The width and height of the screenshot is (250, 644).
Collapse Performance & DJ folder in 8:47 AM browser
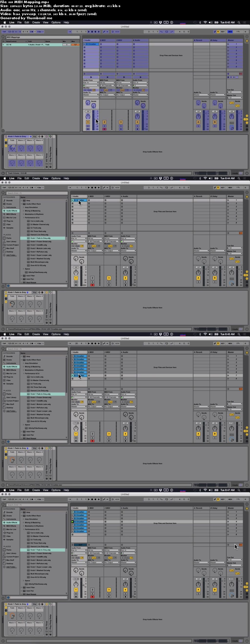tap(23, 529)
